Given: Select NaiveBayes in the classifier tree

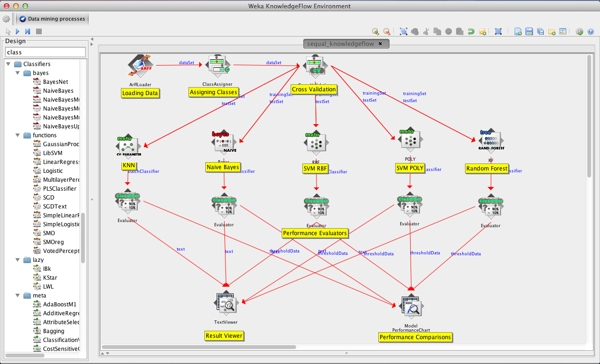Looking at the screenshot, I should click(x=58, y=91).
